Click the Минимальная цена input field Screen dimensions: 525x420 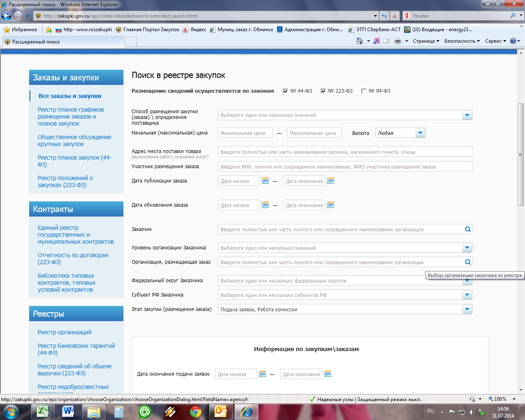pyautogui.click(x=245, y=133)
